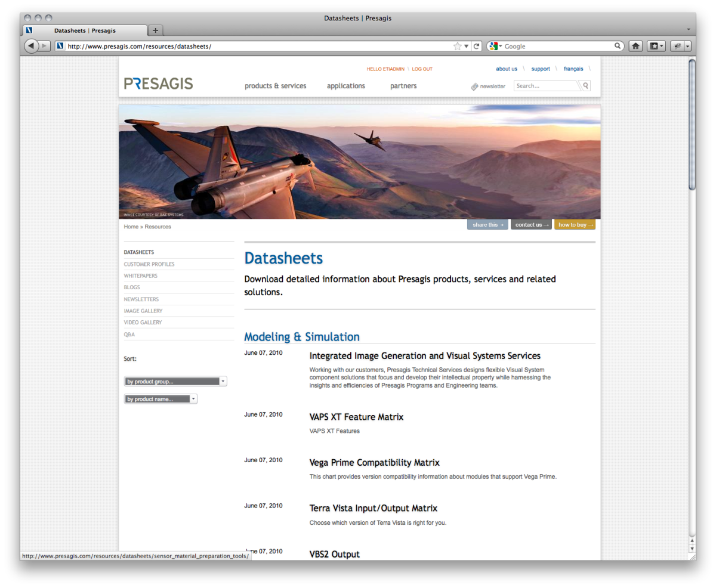Switch language via 'français' link

[573, 69]
